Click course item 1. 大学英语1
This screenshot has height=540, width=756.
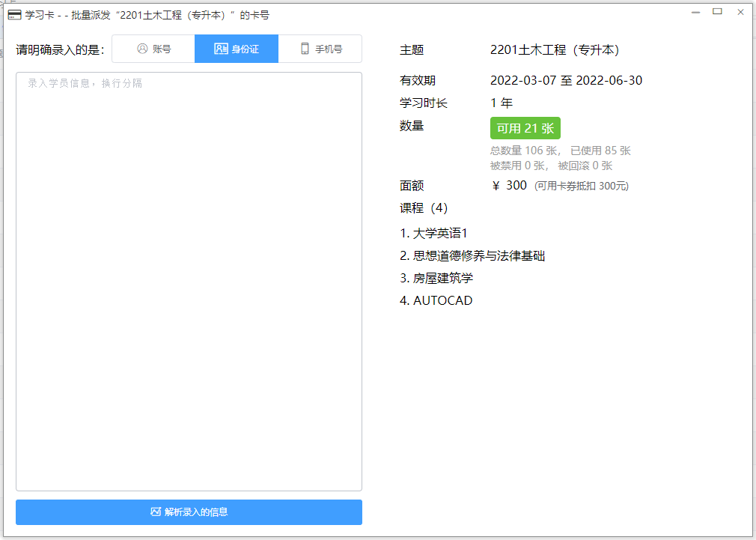(433, 233)
